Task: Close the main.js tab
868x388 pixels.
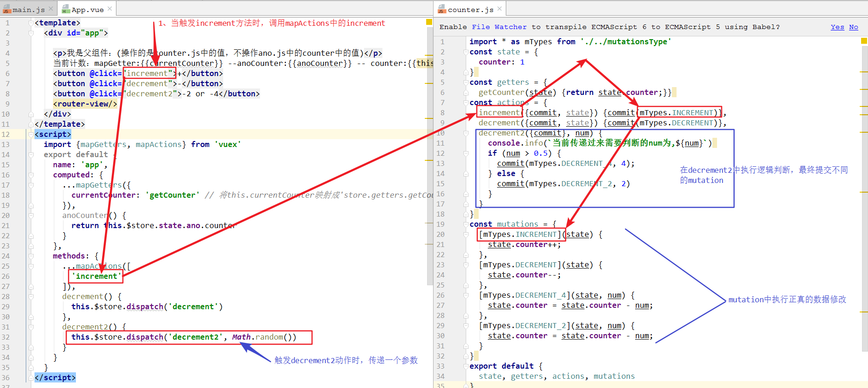Action: pyautogui.click(x=51, y=9)
